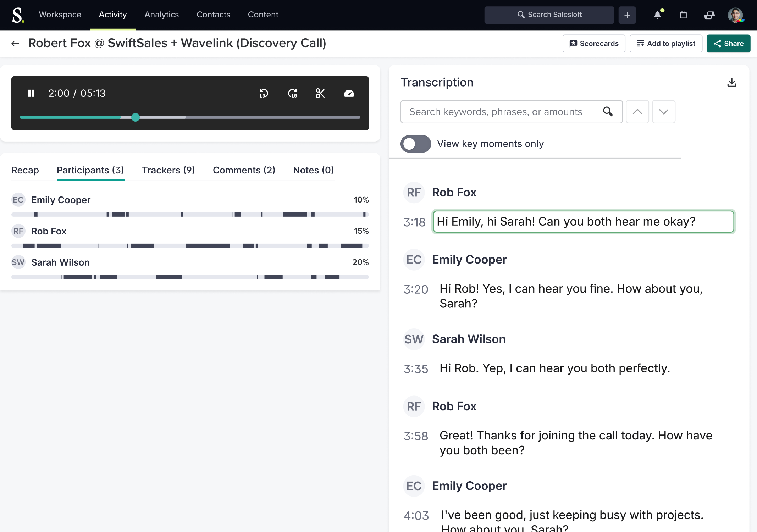This screenshot has width=757, height=532.
Task: Change playback speed with gauge icon
Action: coord(349,93)
